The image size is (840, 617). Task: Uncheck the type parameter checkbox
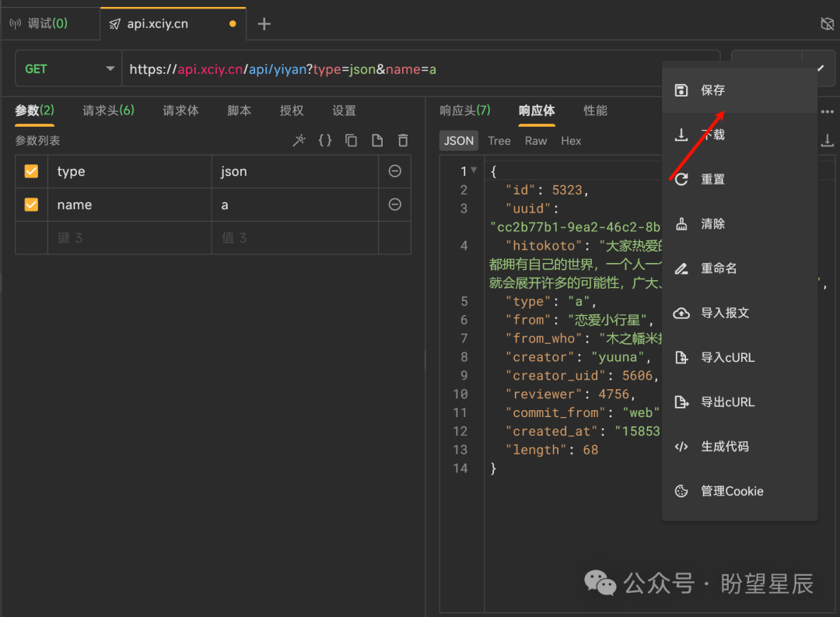tap(32, 171)
